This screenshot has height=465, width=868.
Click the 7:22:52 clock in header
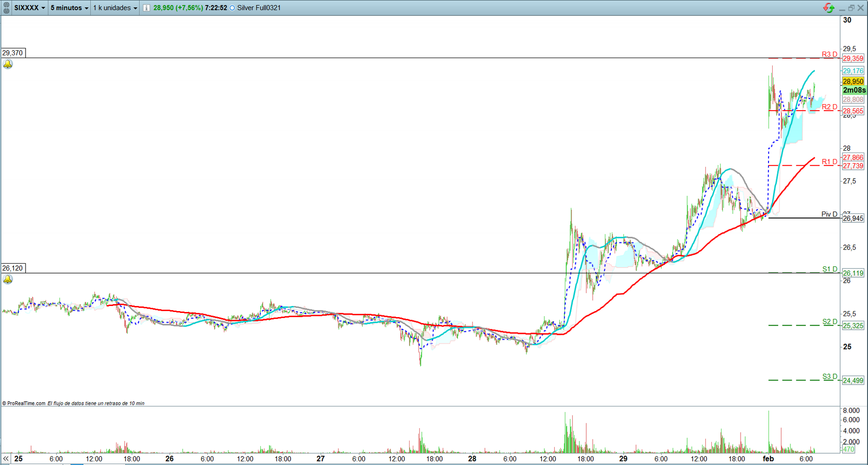coord(216,8)
